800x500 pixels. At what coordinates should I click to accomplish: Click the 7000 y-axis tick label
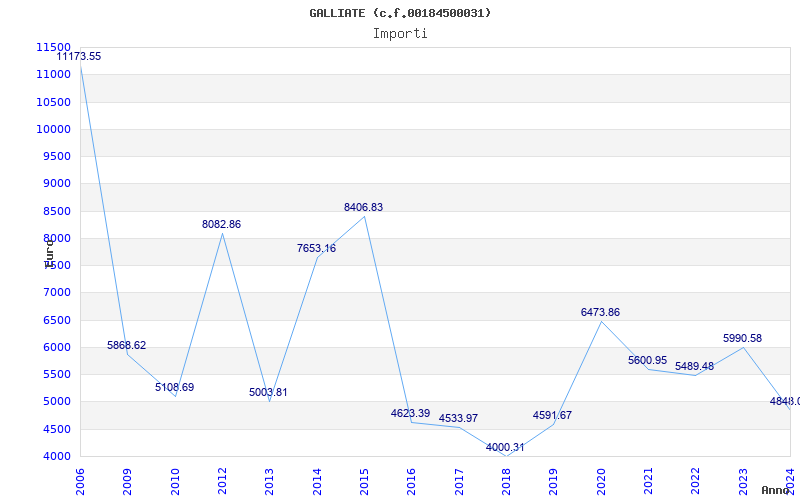(56, 292)
